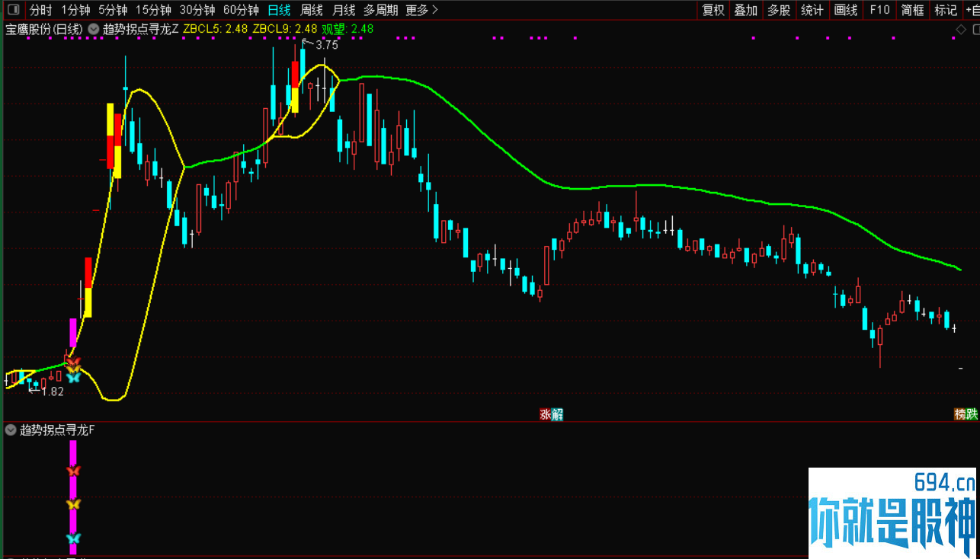Click the 3.75 high price label

tap(326, 45)
